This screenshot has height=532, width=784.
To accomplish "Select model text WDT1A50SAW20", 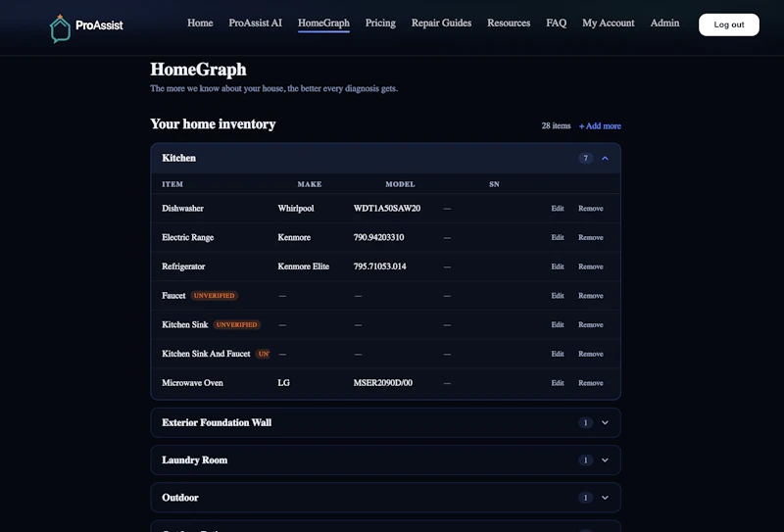I will tap(387, 209).
